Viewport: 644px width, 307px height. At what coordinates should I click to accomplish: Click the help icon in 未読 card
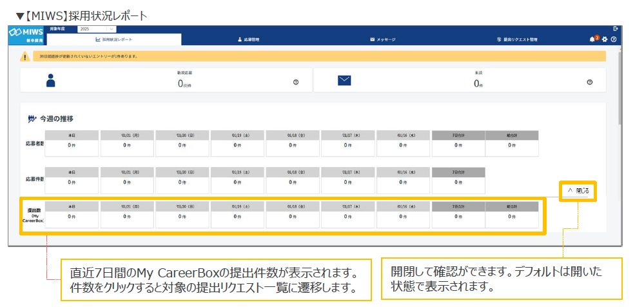pyautogui.click(x=589, y=82)
